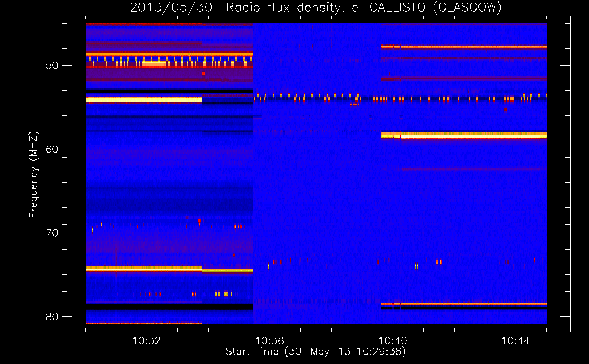Click the "Start Time (30-May-13 10:29:38)" label

coord(316,352)
